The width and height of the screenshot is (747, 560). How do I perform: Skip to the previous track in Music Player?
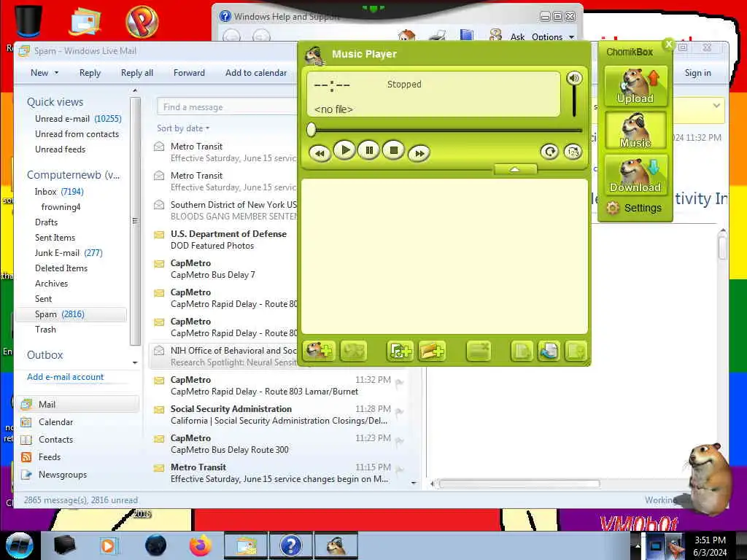coord(320,153)
